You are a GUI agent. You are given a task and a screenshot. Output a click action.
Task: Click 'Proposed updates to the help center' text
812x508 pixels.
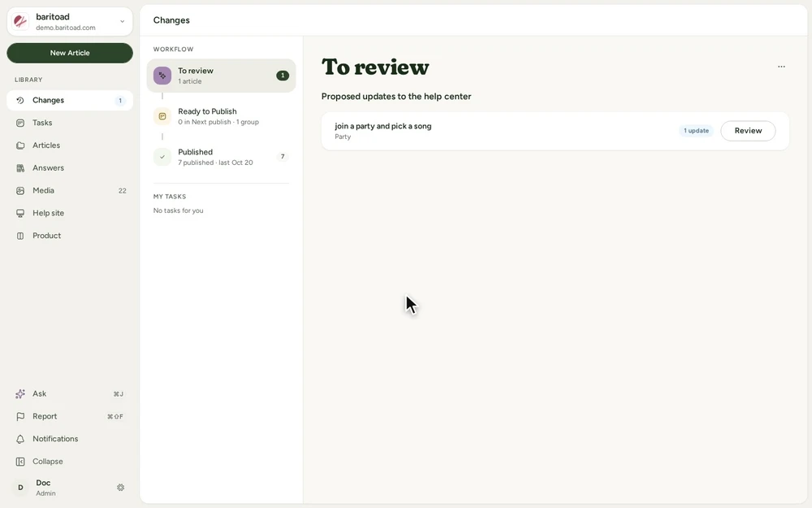tap(396, 97)
